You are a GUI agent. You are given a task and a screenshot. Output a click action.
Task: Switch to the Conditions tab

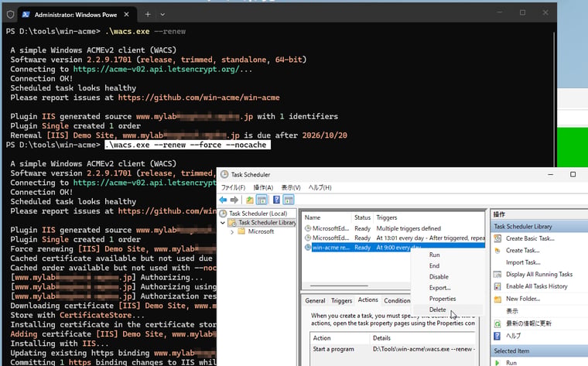click(x=397, y=301)
